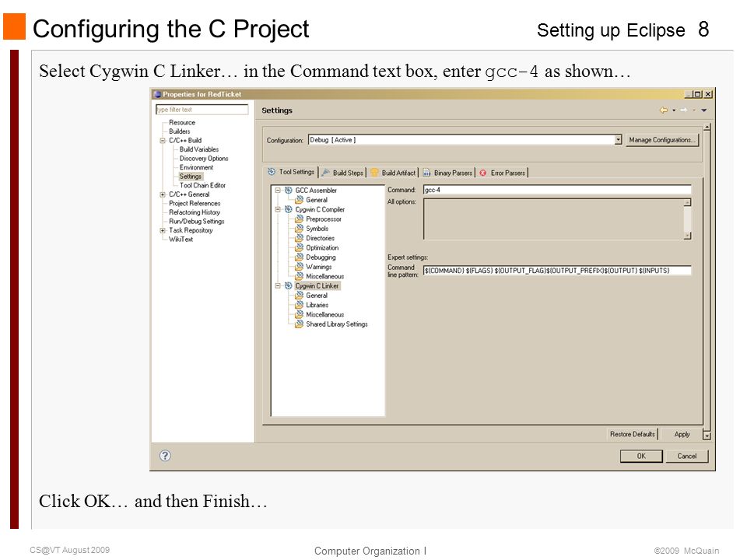Select General under GCC Assembler
Screen dimensions: 747x560
(317, 200)
